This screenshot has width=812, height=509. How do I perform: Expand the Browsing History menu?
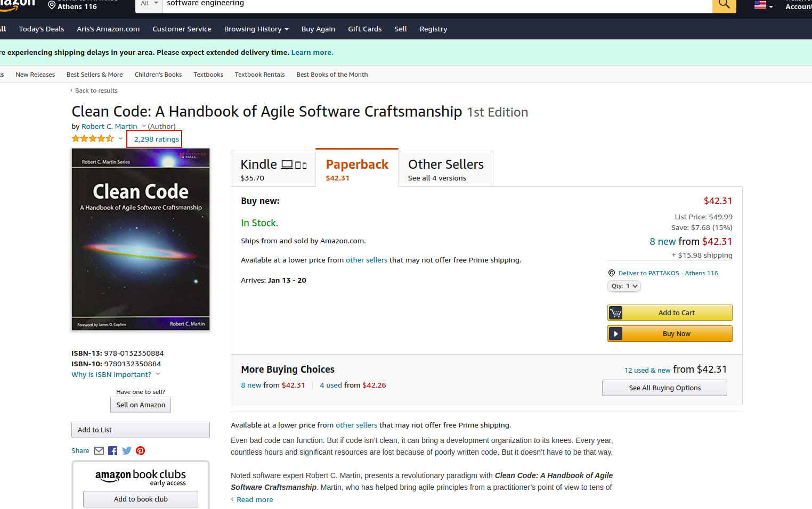coord(256,29)
